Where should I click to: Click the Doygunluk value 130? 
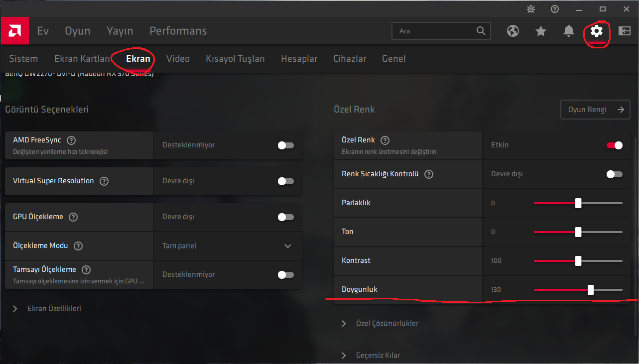coord(496,290)
